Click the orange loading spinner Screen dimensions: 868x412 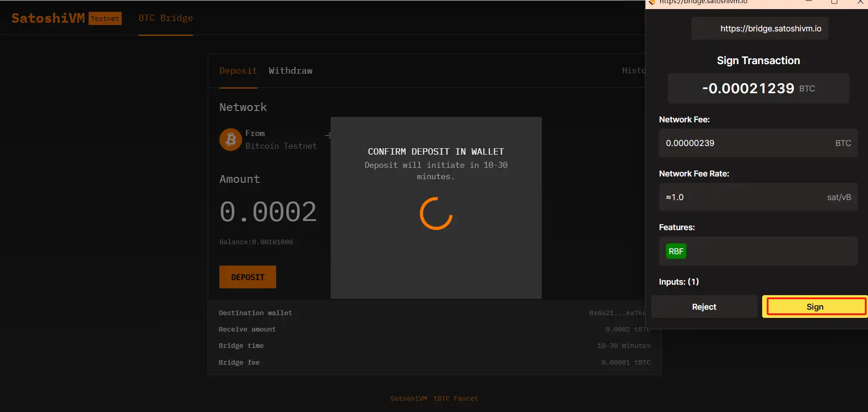coord(436,213)
